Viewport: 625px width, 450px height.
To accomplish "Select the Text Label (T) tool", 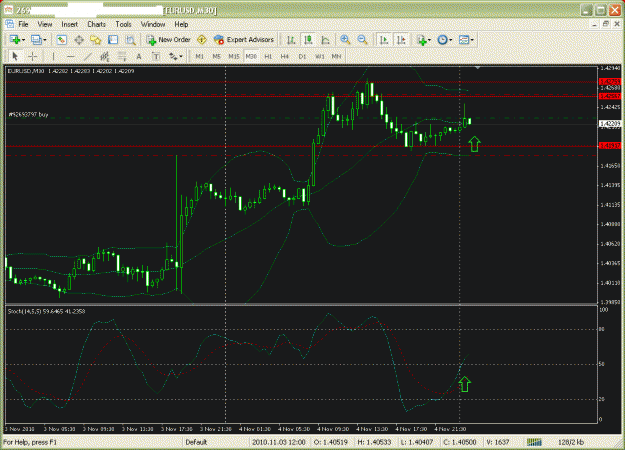I will [156, 57].
